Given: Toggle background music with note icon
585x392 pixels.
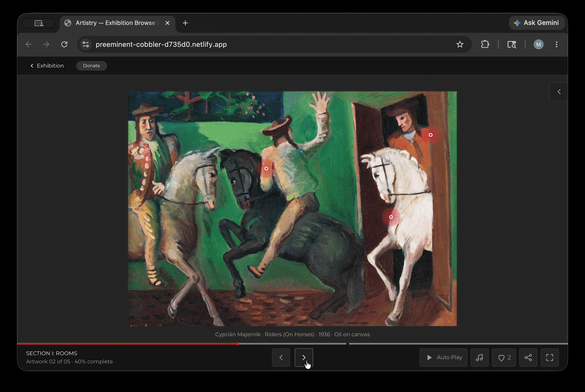Looking at the screenshot, I should pos(479,357).
